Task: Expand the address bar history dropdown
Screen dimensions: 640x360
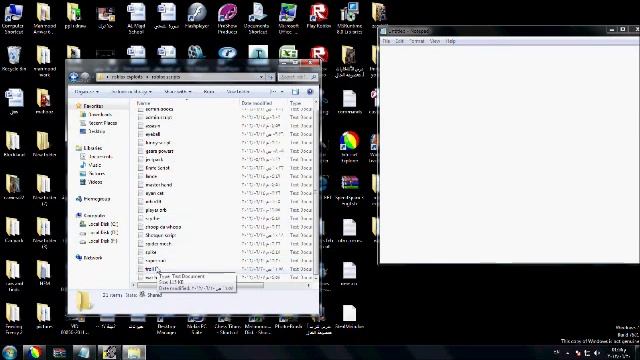Action: point(261,77)
